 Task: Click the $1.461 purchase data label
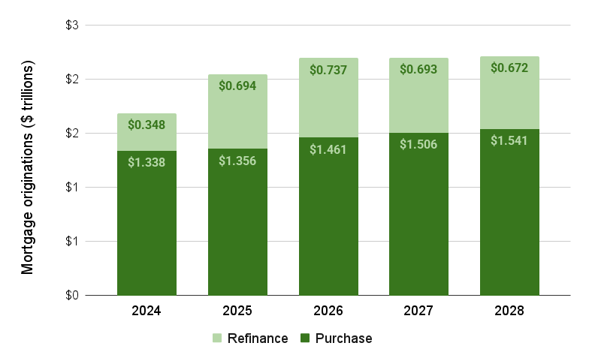coord(328,149)
